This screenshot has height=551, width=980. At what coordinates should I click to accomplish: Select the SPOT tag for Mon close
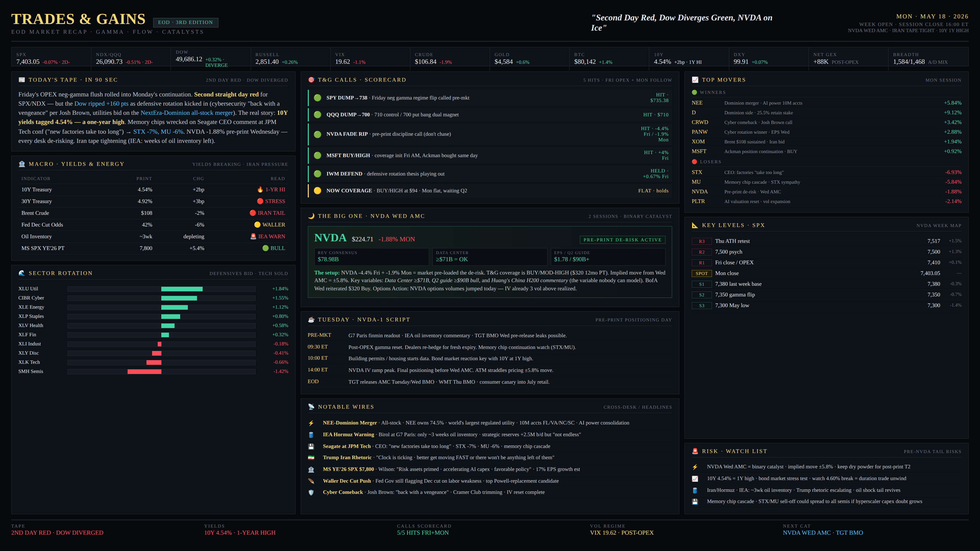tap(702, 273)
